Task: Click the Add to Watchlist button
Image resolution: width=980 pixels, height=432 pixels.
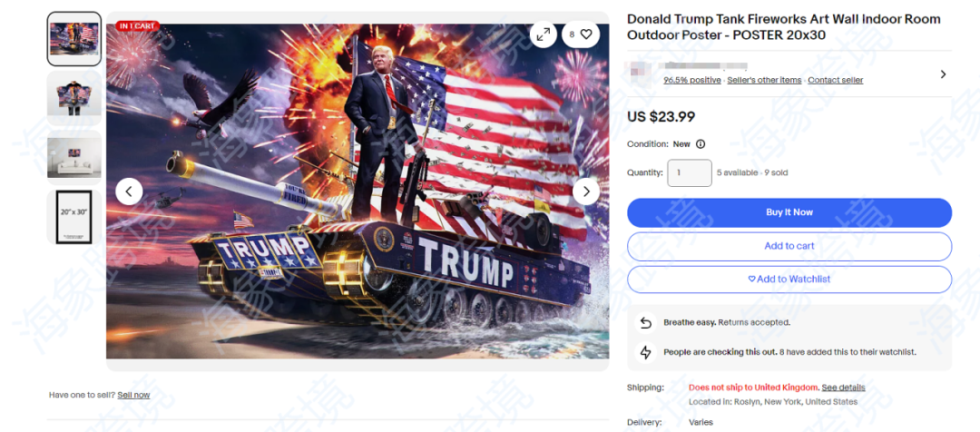Action: pyautogui.click(x=789, y=280)
